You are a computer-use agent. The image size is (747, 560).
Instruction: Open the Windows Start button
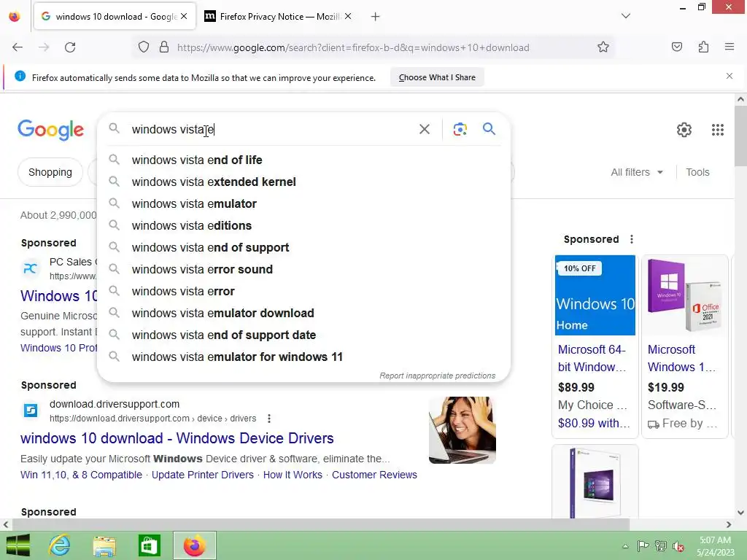(18, 545)
